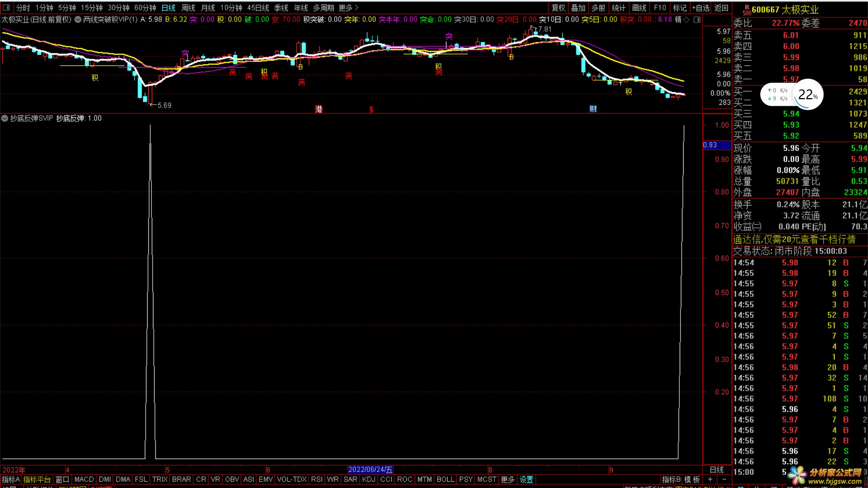Select the 45日线 period

(258, 8)
